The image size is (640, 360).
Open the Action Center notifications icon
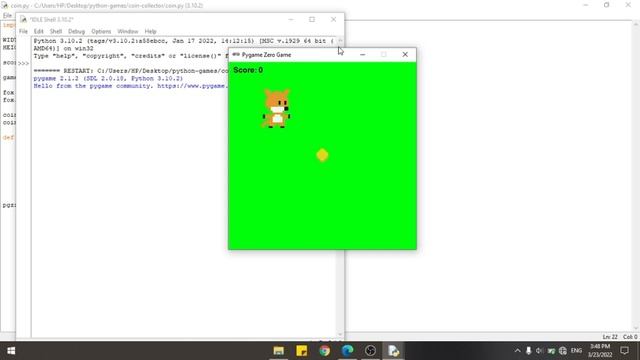click(x=624, y=351)
